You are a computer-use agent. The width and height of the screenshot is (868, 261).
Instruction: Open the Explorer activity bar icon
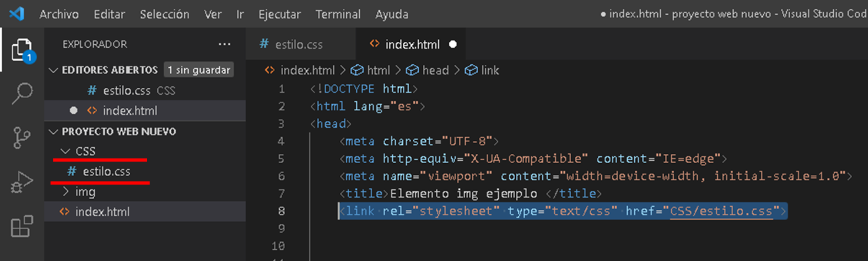pos(22,51)
